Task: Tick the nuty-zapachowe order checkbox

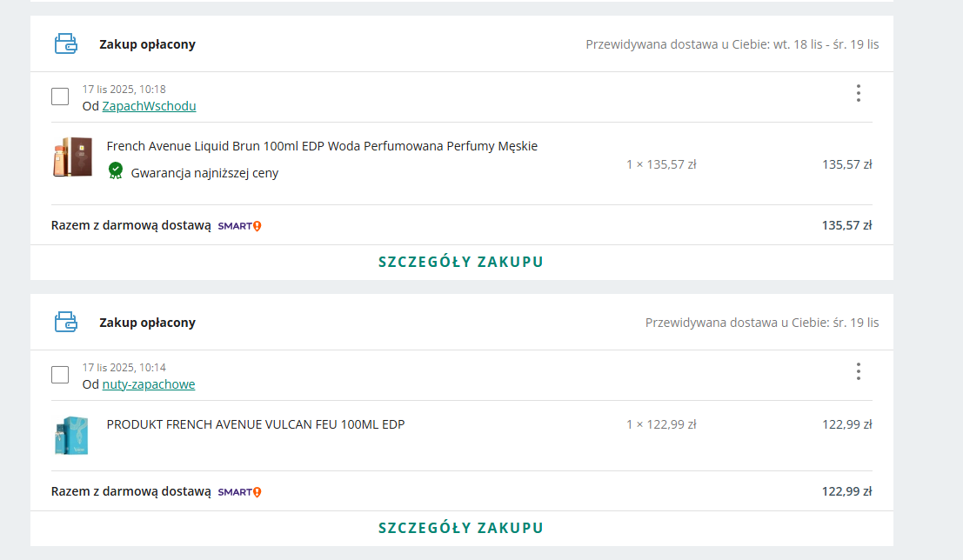Action: (x=60, y=375)
